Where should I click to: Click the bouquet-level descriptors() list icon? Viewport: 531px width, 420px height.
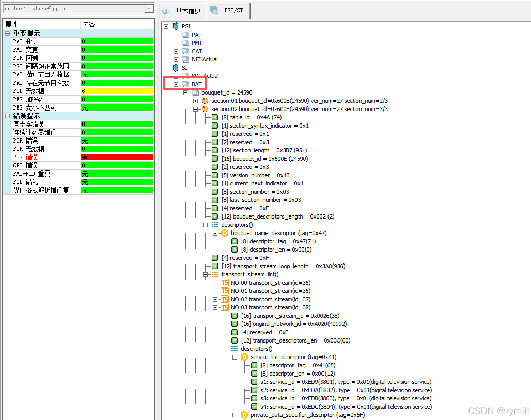point(215,225)
